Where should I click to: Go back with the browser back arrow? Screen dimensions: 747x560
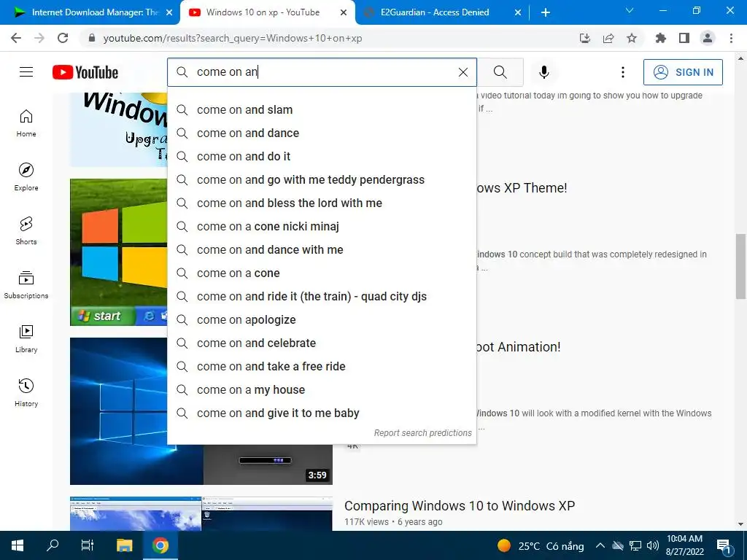tap(16, 38)
